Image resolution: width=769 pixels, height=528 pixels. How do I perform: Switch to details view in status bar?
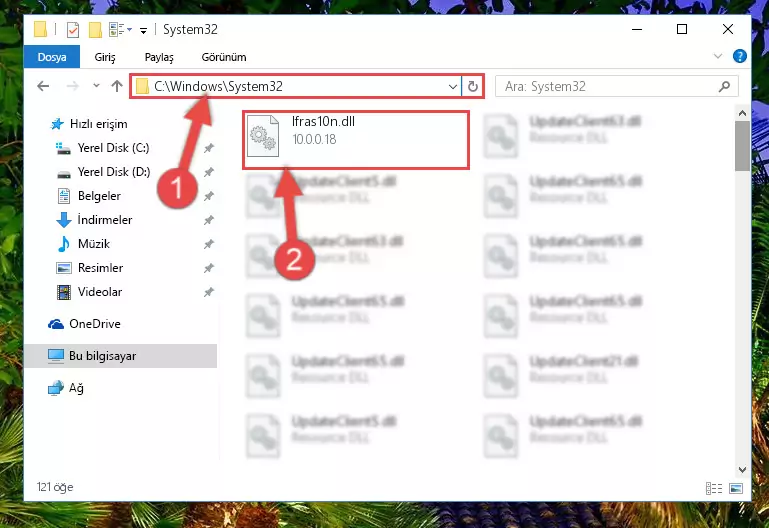coord(714,488)
